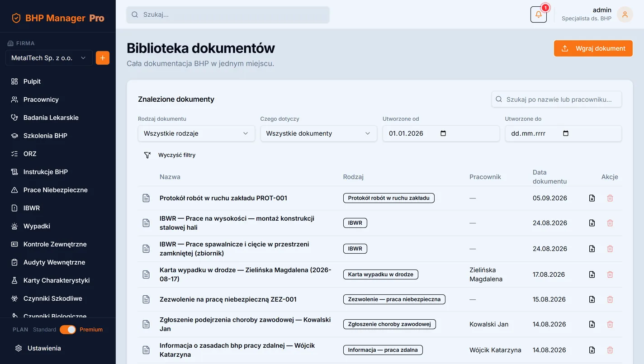This screenshot has height=364, width=644.
Task: Download the Protokół robót PROT-001 document
Action: (x=592, y=198)
